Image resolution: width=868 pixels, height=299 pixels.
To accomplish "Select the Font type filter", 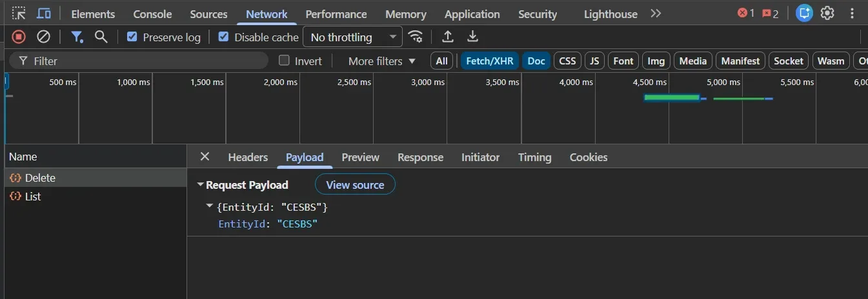I will (x=623, y=61).
